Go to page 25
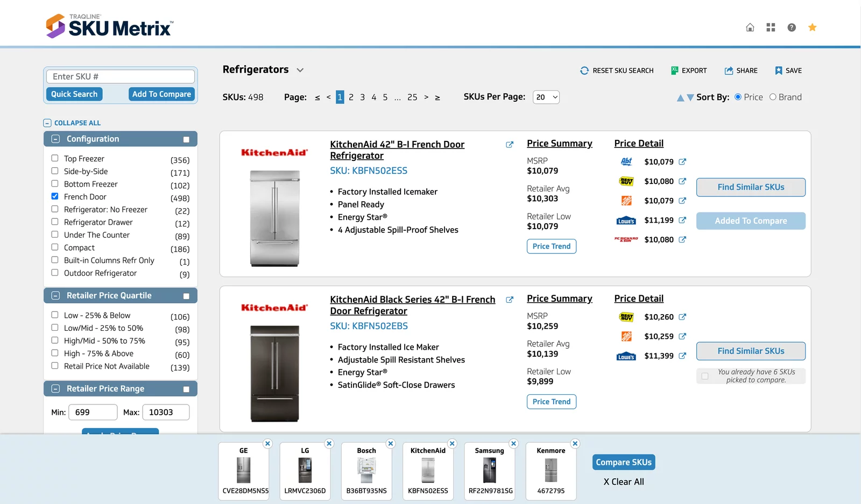This screenshot has width=861, height=504. 412,97
